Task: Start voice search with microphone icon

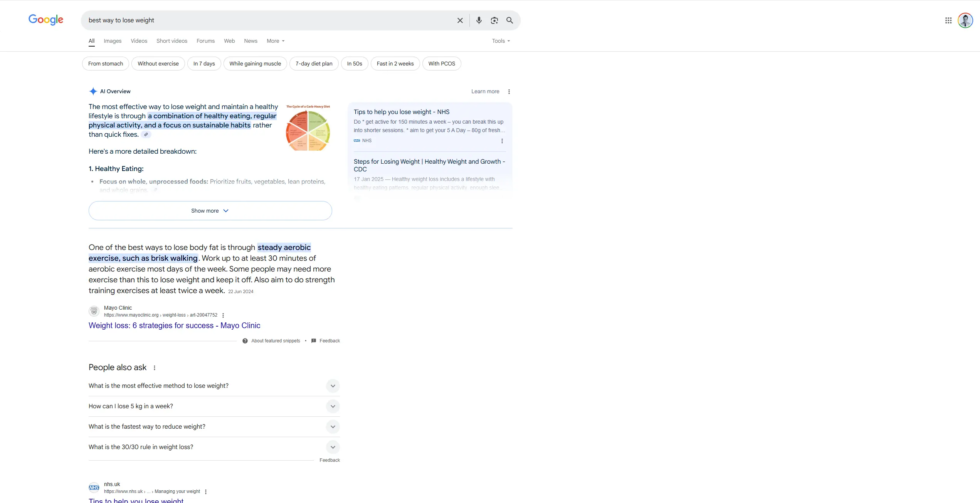Action: [479, 21]
